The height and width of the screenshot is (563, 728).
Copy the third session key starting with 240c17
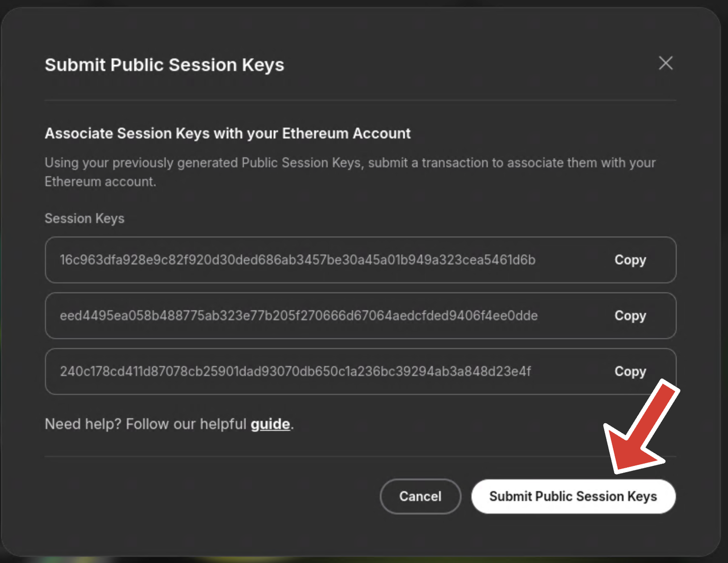click(x=630, y=371)
